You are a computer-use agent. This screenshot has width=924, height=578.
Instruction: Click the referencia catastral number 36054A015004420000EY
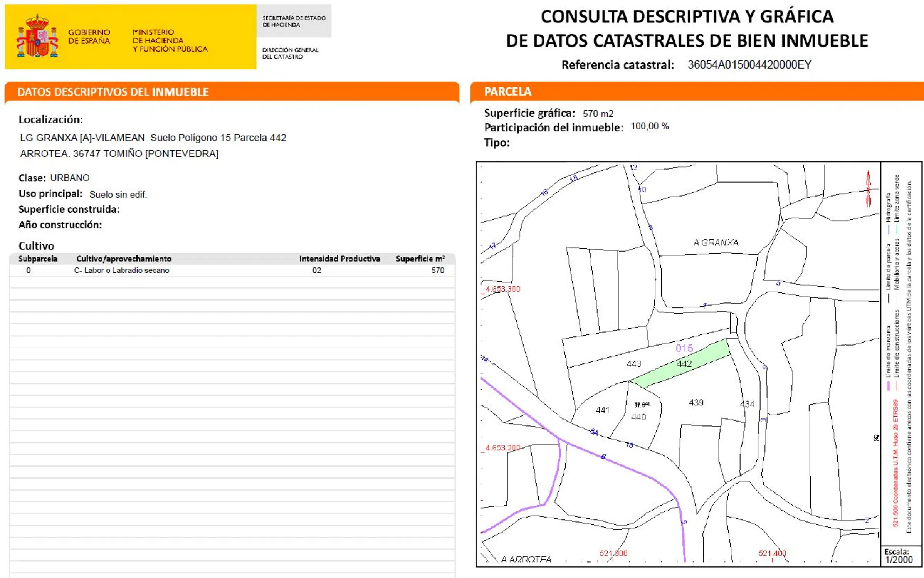[x=749, y=65]
